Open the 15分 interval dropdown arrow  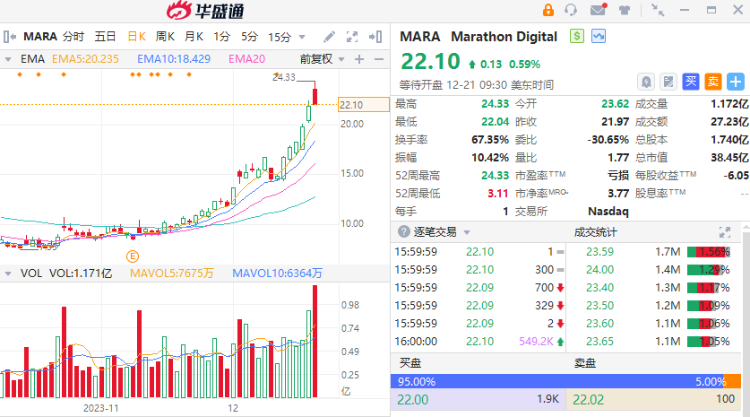point(302,37)
